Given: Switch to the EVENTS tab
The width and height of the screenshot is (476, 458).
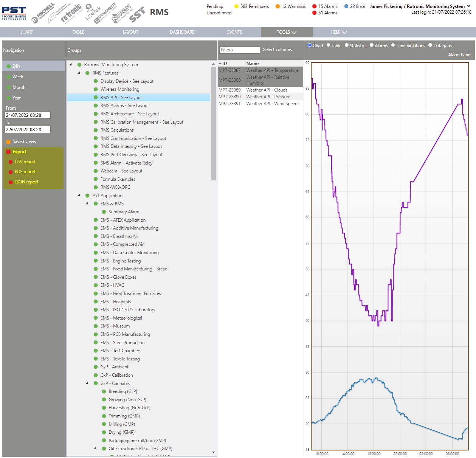Looking at the screenshot, I should (234, 32).
